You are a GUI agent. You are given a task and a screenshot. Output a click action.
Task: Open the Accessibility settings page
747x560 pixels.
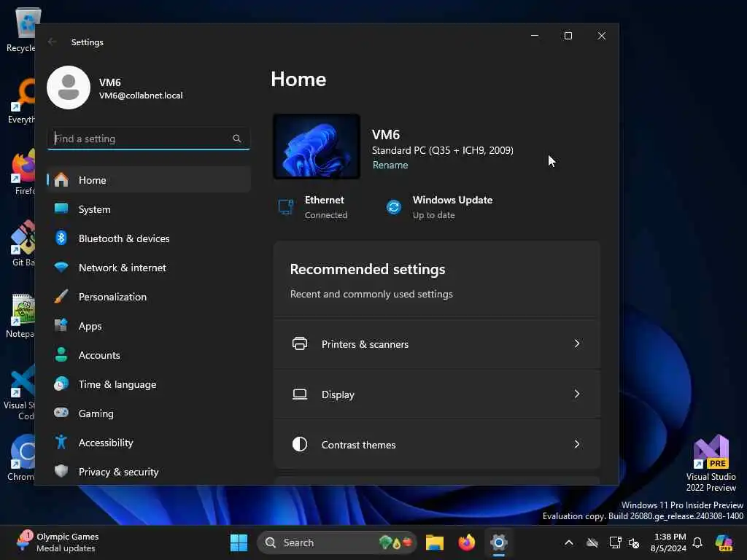pos(149,443)
